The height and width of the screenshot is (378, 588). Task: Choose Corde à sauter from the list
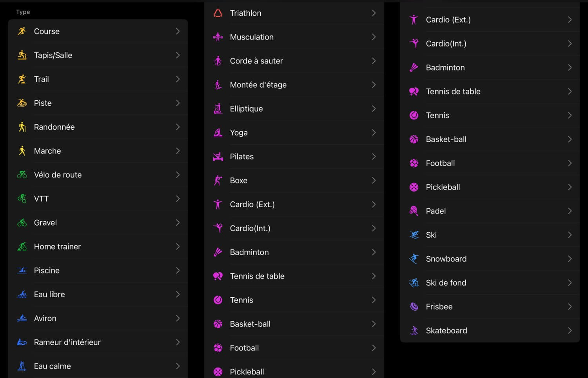pyautogui.click(x=256, y=61)
